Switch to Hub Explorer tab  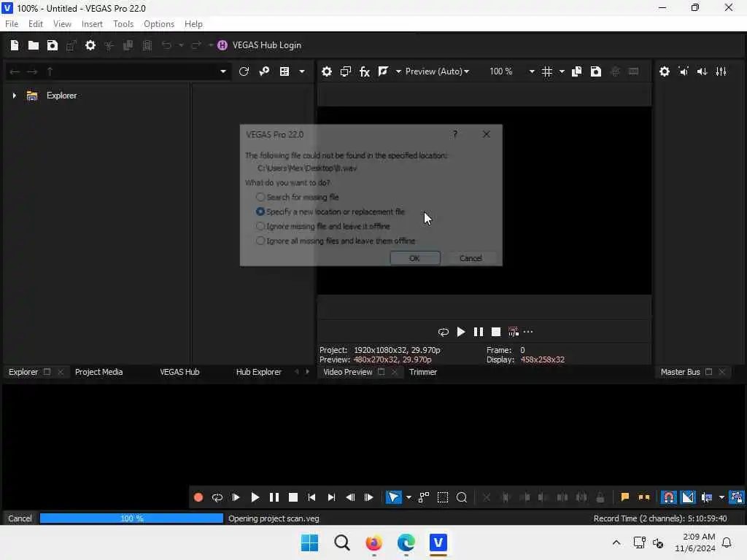pos(259,372)
